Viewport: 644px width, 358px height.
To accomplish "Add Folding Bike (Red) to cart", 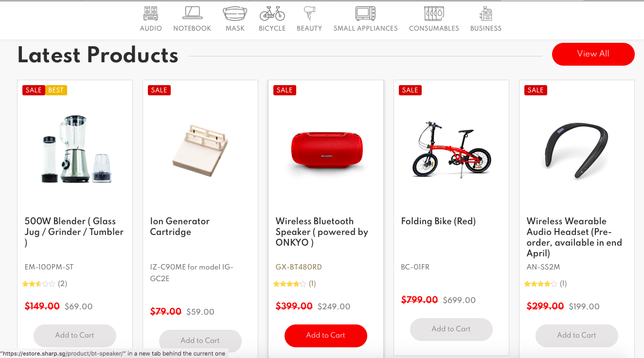I will coord(451,329).
